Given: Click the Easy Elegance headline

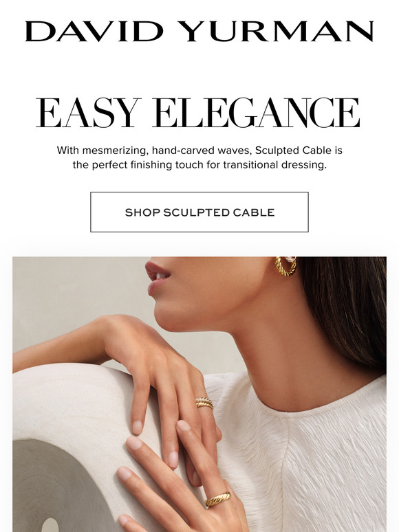Looking at the screenshot, I should pyautogui.click(x=198, y=113).
